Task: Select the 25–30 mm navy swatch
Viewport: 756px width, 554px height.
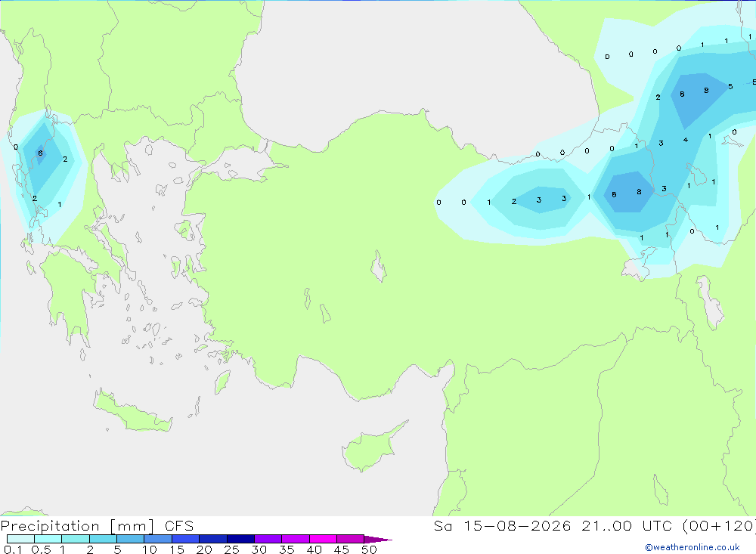Action: 240,539
